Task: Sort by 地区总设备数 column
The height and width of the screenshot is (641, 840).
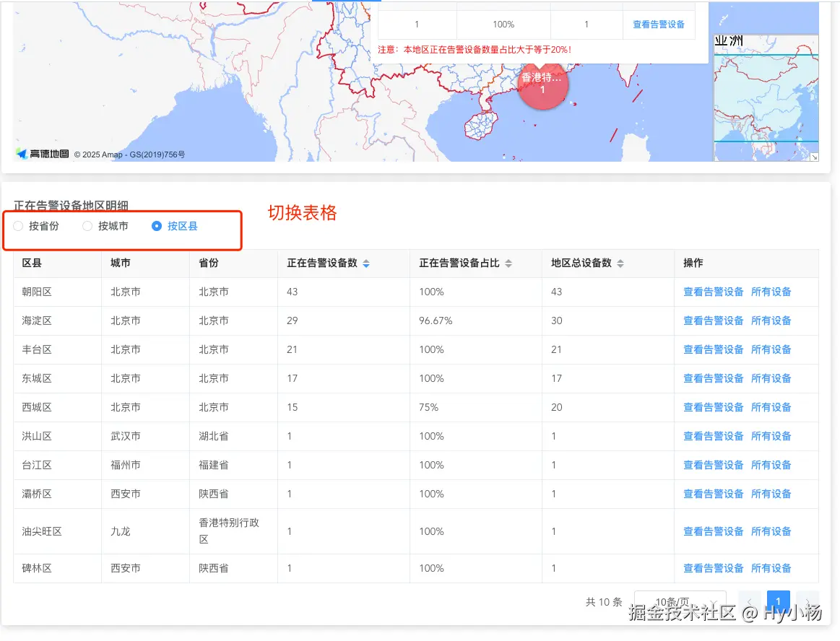Action: (x=620, y=263)
